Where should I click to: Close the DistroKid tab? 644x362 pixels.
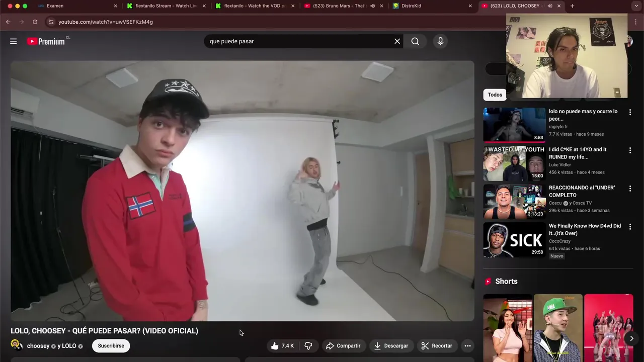[x=470, y=6]
